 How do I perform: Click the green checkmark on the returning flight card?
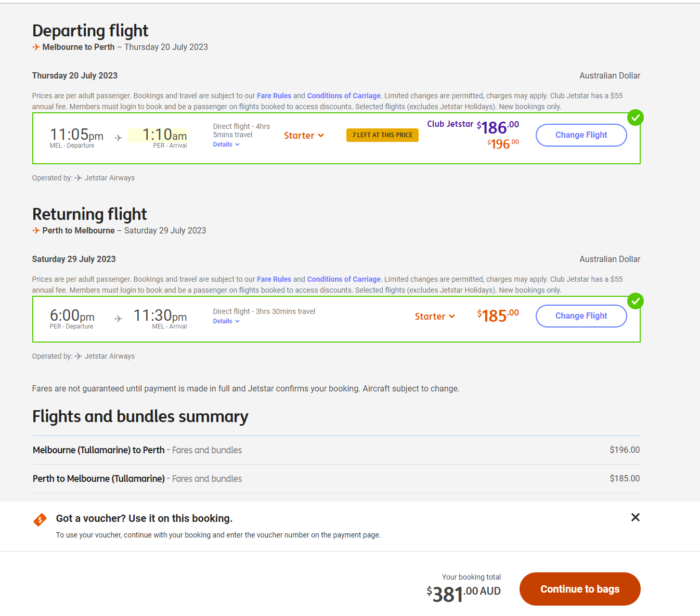pyautogui.click(x=635, y=301)
